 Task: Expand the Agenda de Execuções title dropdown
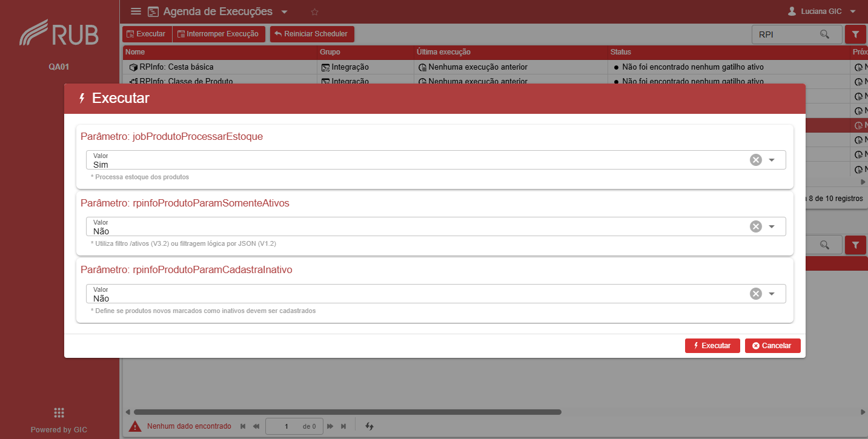285,12
